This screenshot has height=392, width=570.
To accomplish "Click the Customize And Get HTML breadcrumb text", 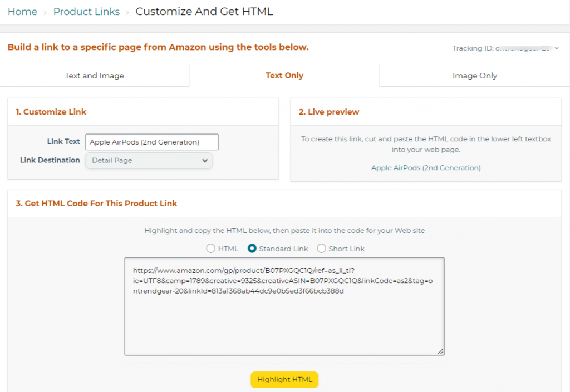I will (x=204, y=12).
